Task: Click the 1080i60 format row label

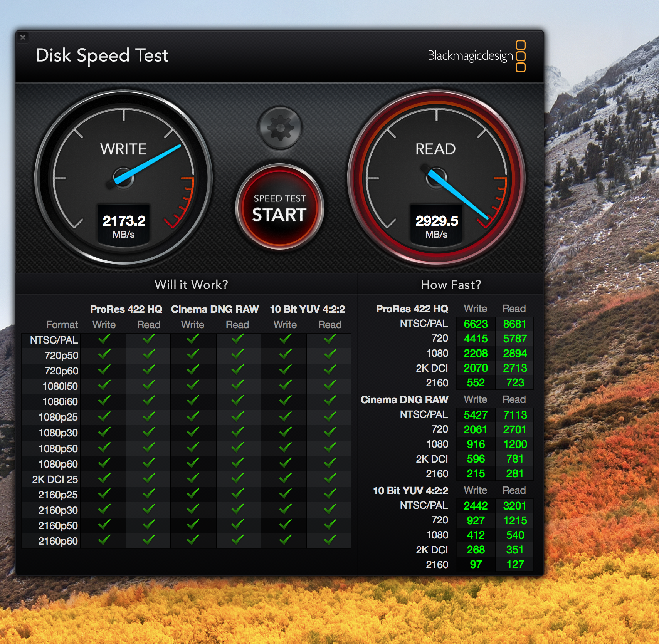Action: tap(60, 402)
